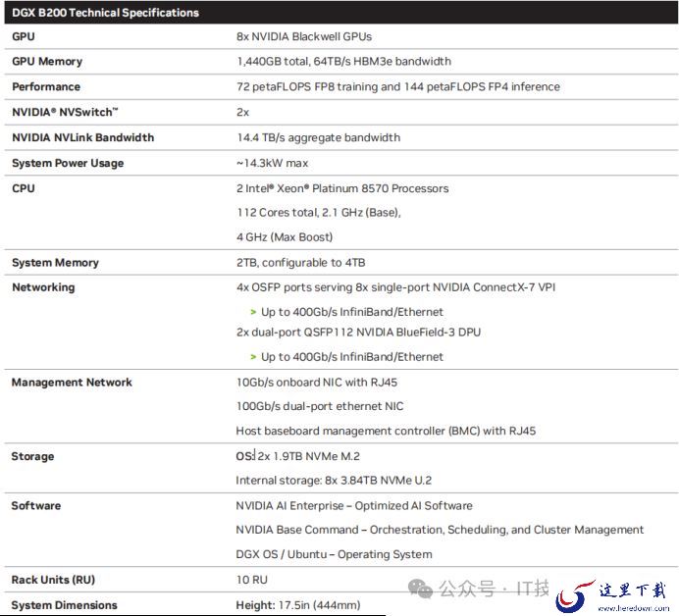This screenshot has width=679, height=616.
Task: Select the Performance row label
Action: 46,86
